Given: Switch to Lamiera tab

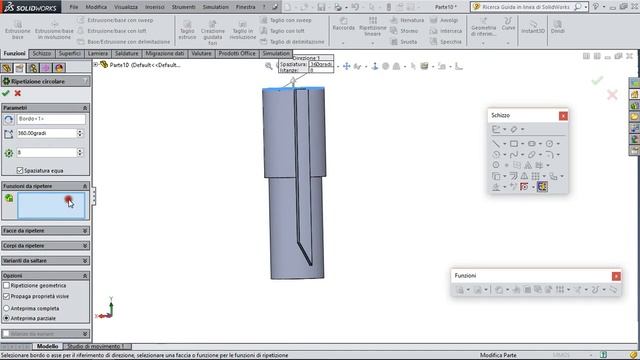Looking at the screenshot, I should 98,53.
